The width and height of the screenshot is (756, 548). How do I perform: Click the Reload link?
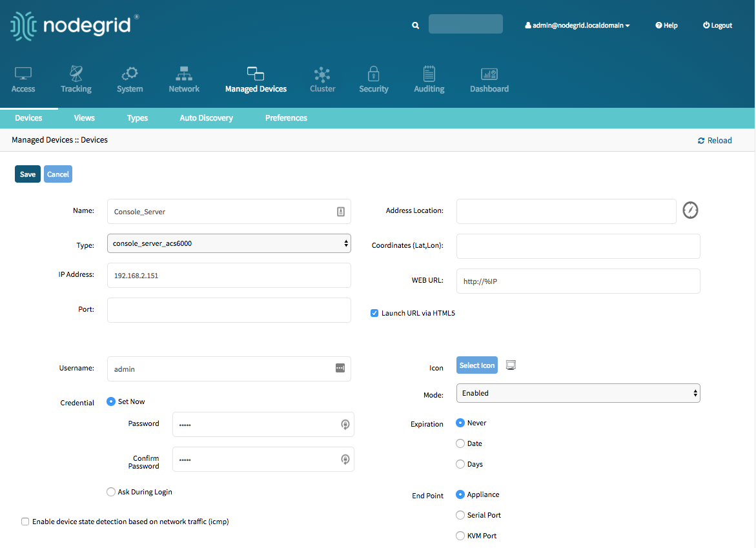[715, 140]
